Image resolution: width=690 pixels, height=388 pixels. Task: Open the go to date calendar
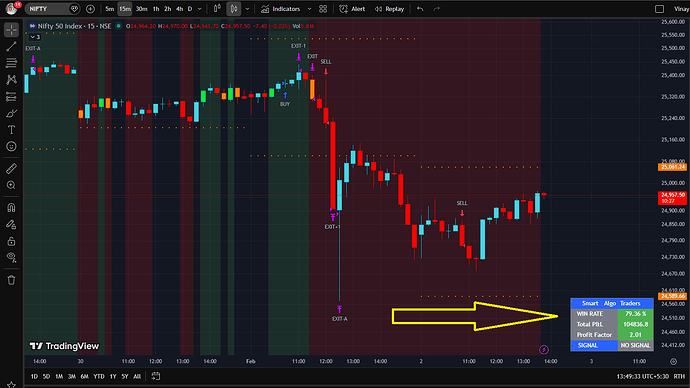pyautogui.click(x=155, y=377)
